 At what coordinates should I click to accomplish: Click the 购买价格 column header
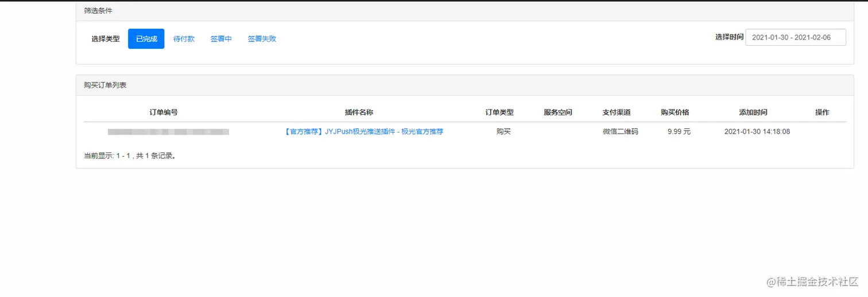point(675,112)
